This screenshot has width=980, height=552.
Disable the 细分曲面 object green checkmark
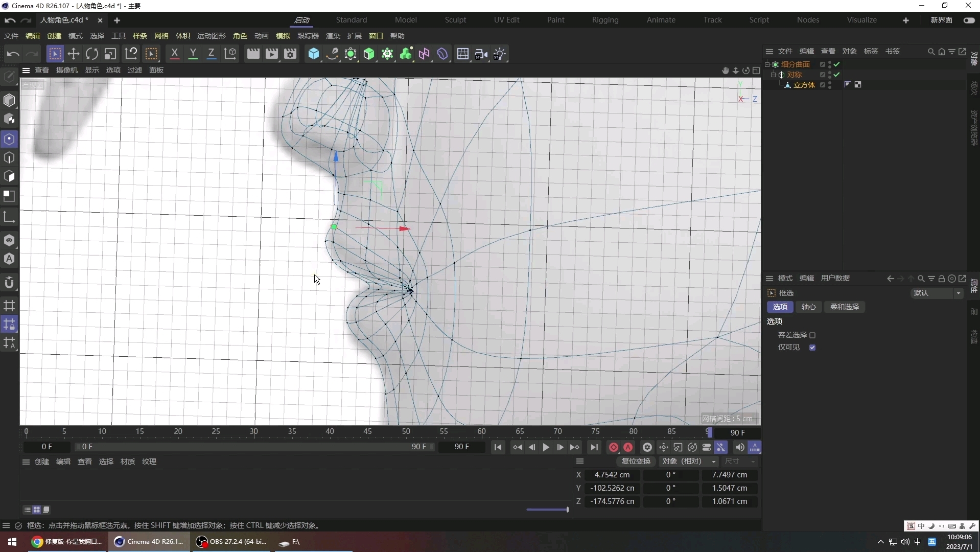[837, 64]
